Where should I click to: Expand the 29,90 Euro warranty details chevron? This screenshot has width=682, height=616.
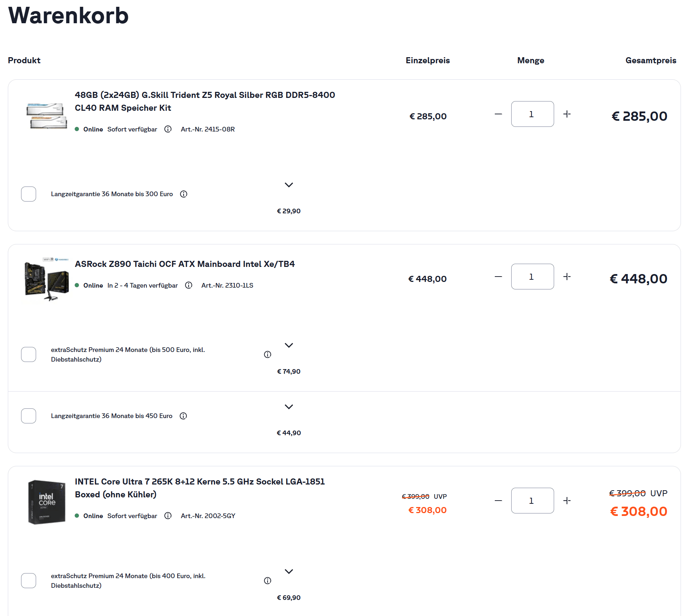pos(289,185)
